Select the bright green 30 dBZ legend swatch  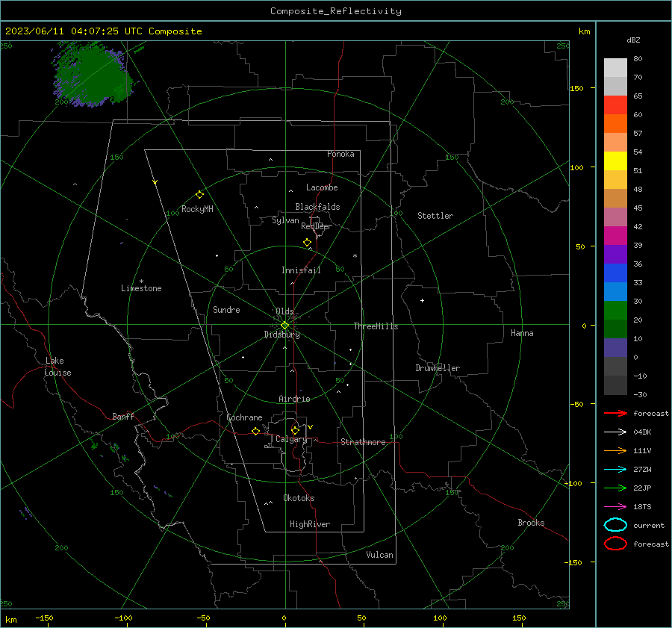coord(615,310)
